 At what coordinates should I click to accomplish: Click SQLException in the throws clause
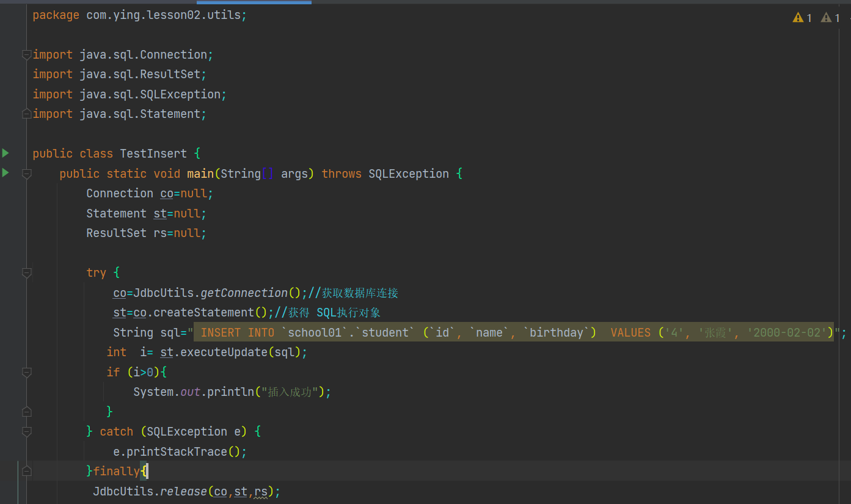point(409,173)
